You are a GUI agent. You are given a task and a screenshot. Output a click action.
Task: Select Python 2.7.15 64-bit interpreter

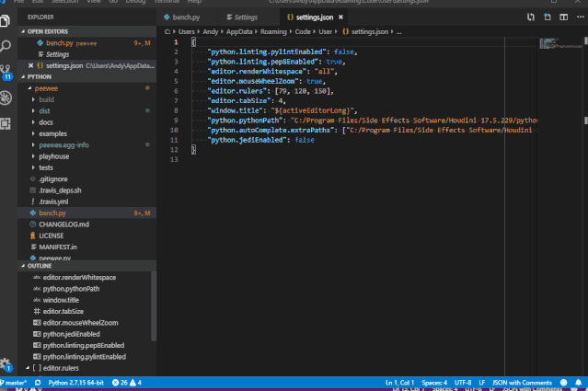pyautogui.click(x=75, y=383)
